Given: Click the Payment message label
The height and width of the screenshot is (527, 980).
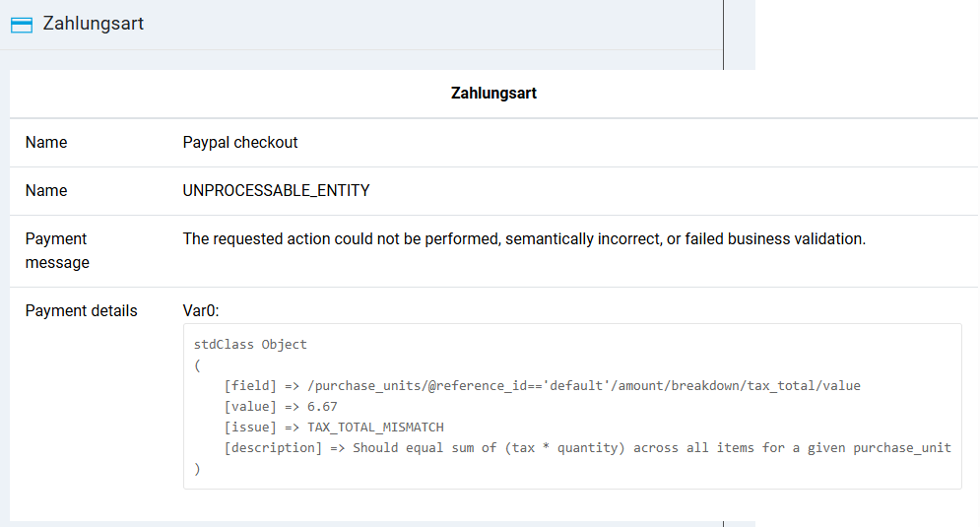Looking at the screenshot, I should tap(57, 250).
